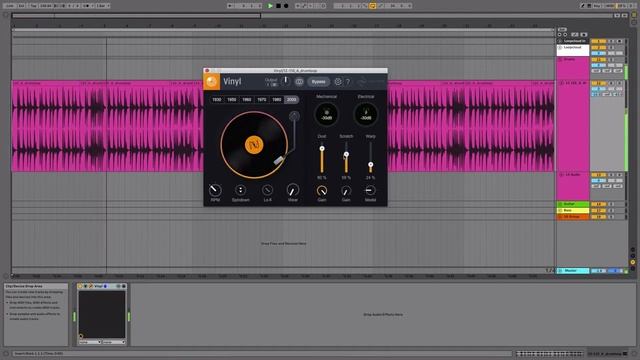
Task: Click the Scratch Gain knob
Action: (x=346, y=191)
